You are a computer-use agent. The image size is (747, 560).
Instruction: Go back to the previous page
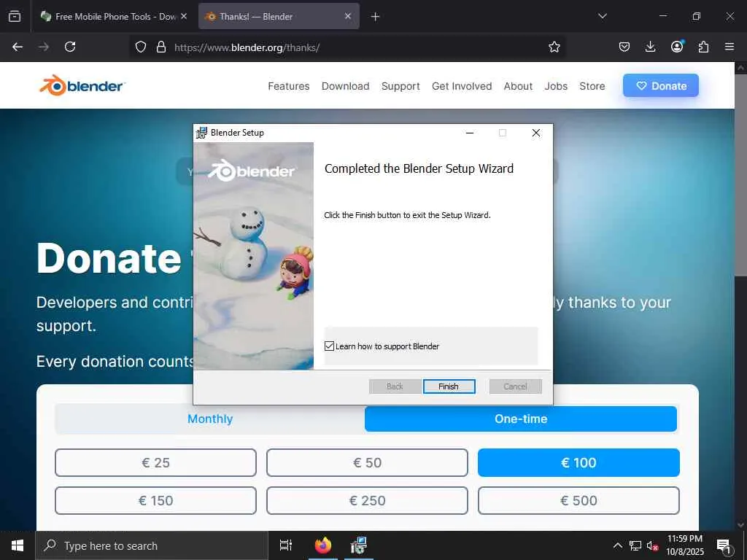18,47
